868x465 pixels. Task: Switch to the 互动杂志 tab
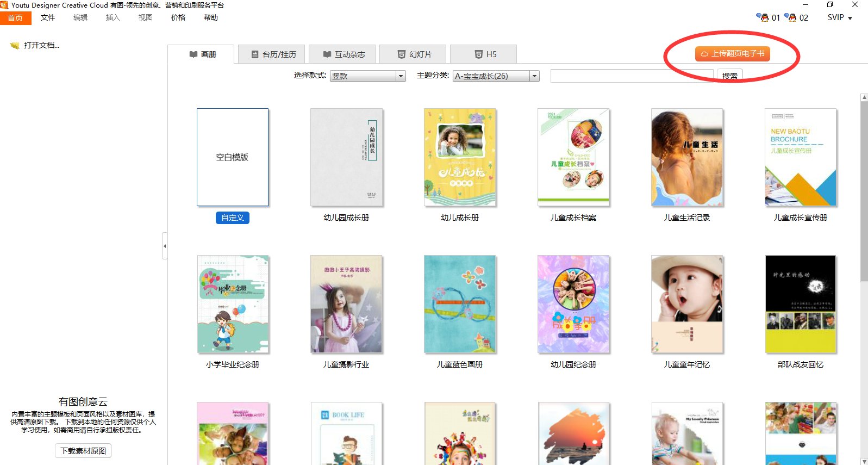click(x=344, y=54)
